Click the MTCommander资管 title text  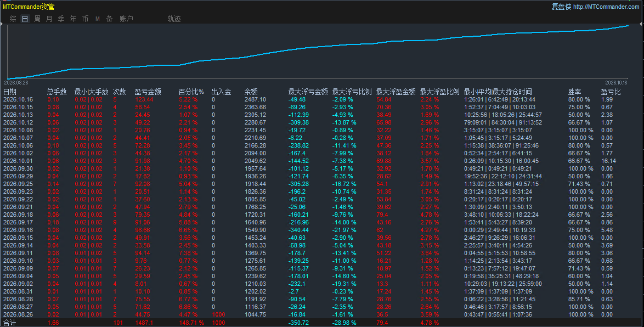click(x=29, y=7)
